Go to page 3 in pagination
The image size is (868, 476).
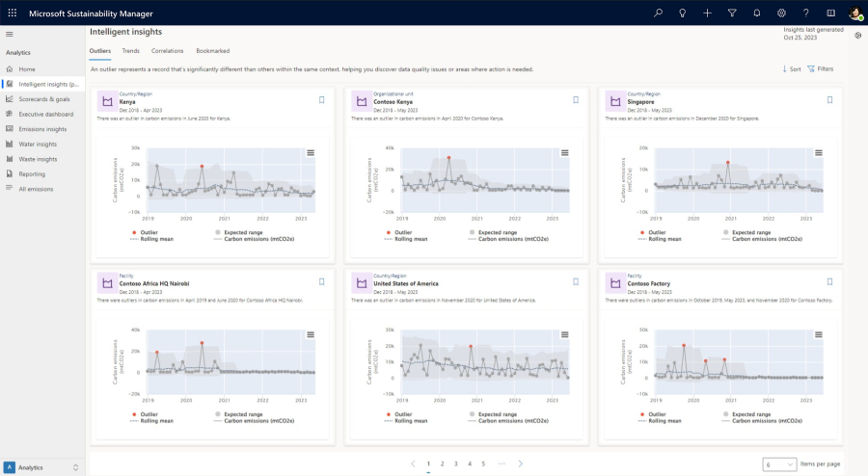pyautogui.click(x=456, y=463)
